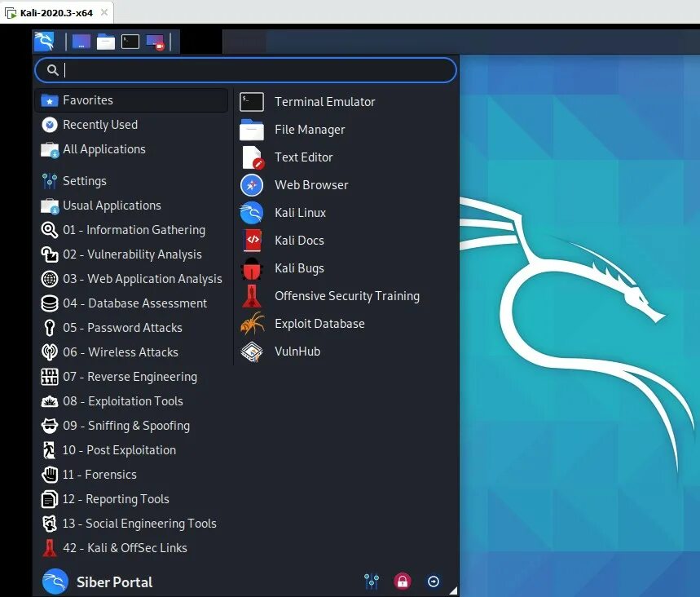Click the Kali Linux dragon icon in favorites
This screenshot has width=700, height=597.
252,213
